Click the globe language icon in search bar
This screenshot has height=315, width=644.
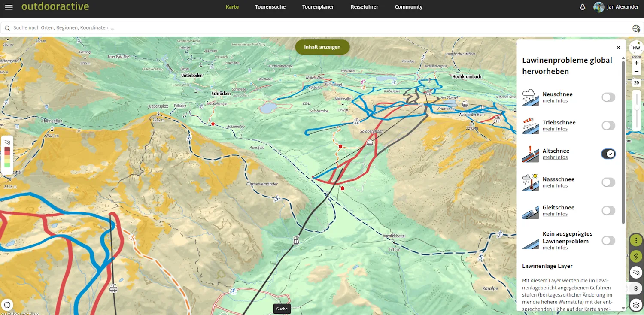tap(636, 28)
